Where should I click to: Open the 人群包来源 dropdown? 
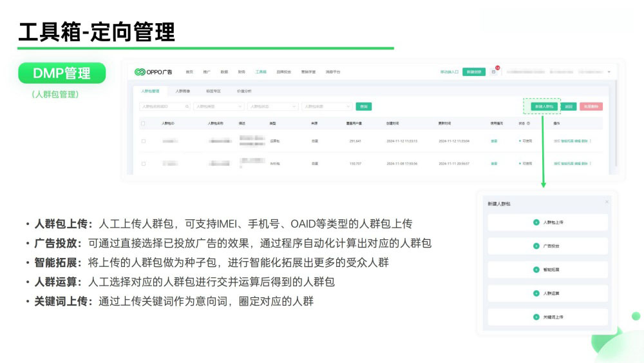coord(327,106)
